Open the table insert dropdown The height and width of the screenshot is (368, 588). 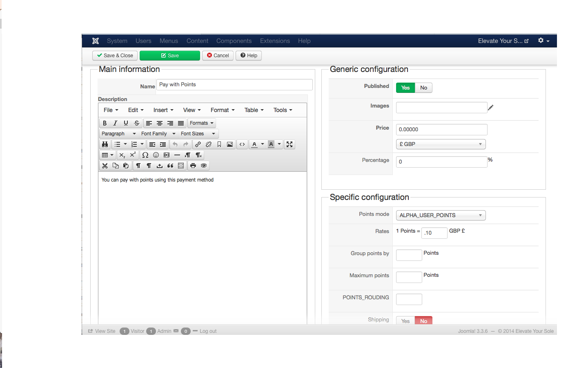point(108,155)
